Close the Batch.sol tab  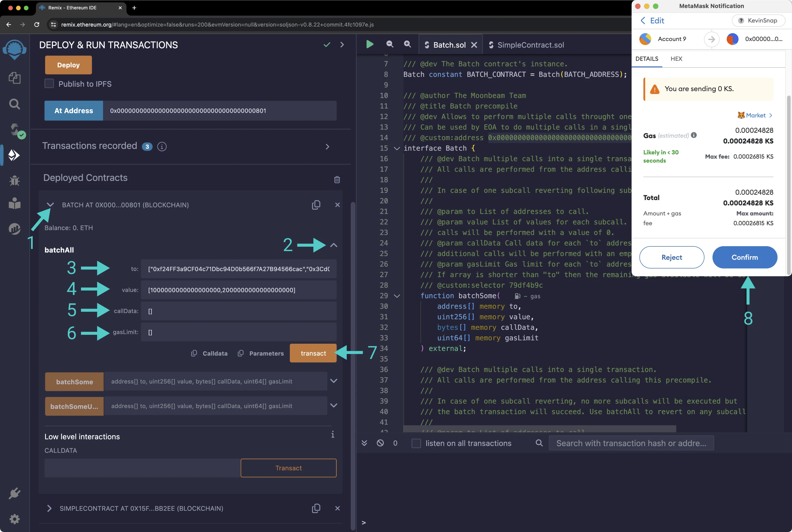coord(474,45)
